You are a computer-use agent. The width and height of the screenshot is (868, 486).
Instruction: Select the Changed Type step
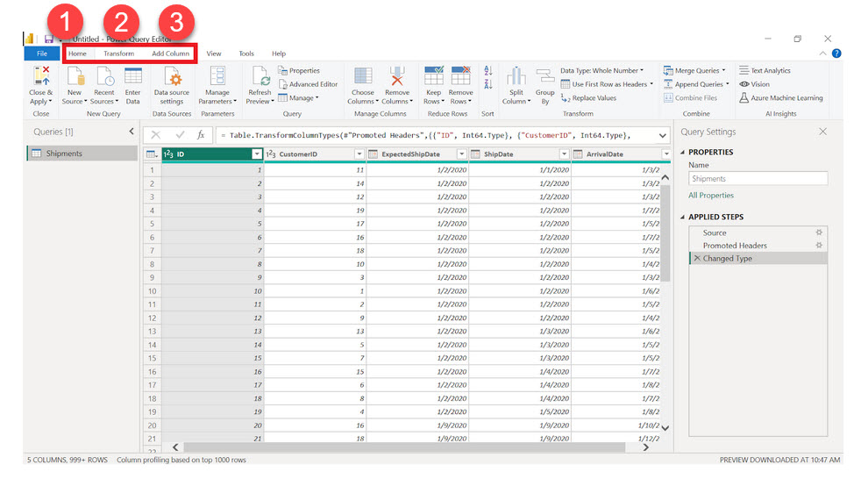point(758,258)
